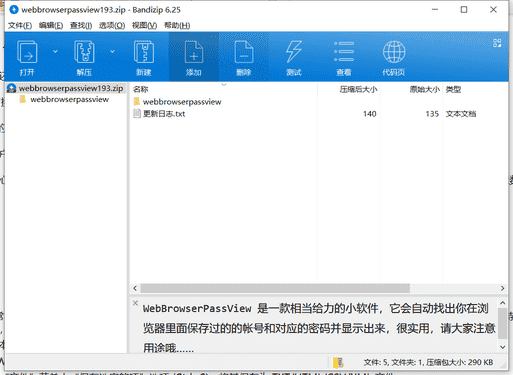Open the 选项(O) menu
Screen dimensions: 513x375
click(112, 25)
